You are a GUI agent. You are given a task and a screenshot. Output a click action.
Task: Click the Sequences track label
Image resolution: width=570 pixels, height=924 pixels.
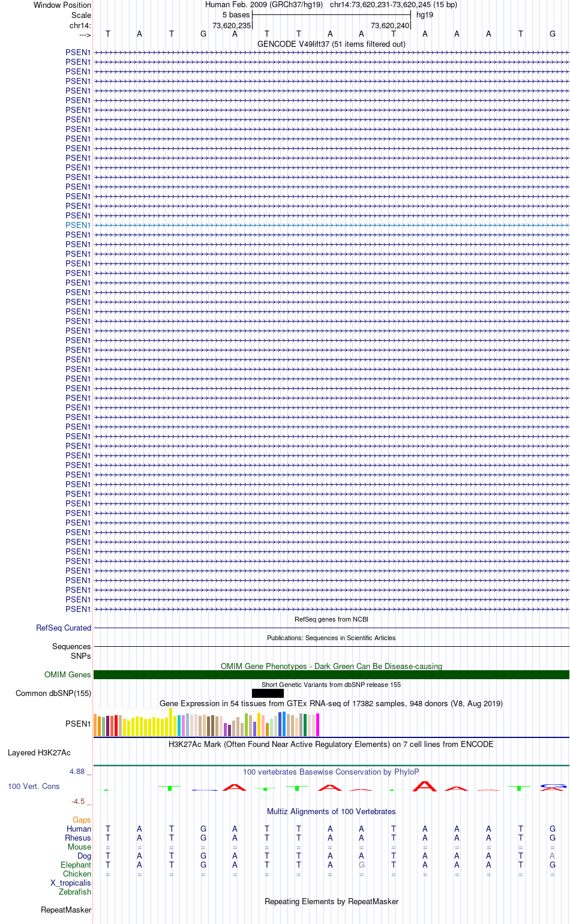point(71,646)
